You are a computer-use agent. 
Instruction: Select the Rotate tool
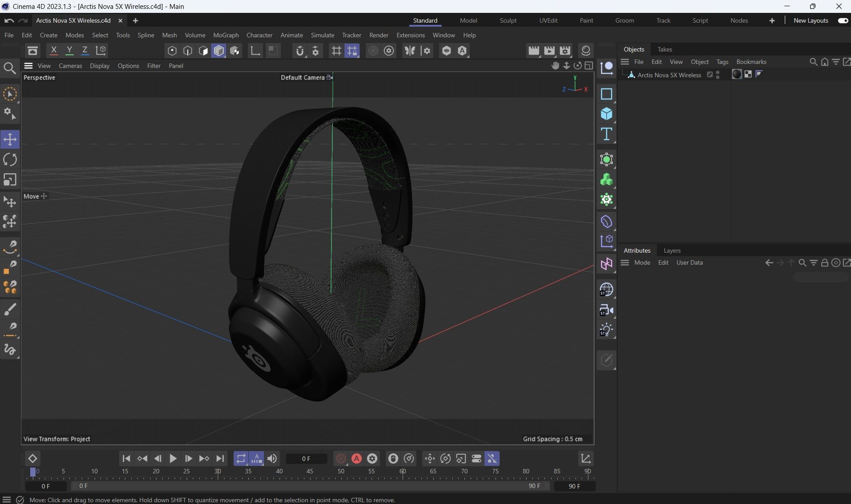click(10, 159)
